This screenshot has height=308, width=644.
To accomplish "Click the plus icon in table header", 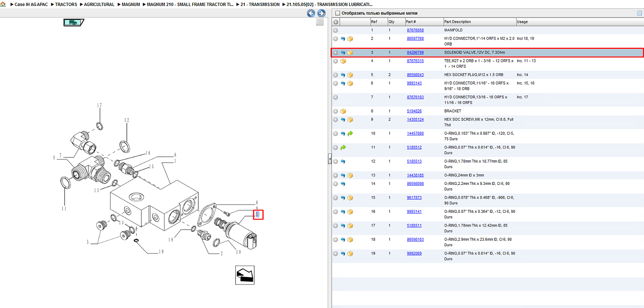I will pos(336,22).
